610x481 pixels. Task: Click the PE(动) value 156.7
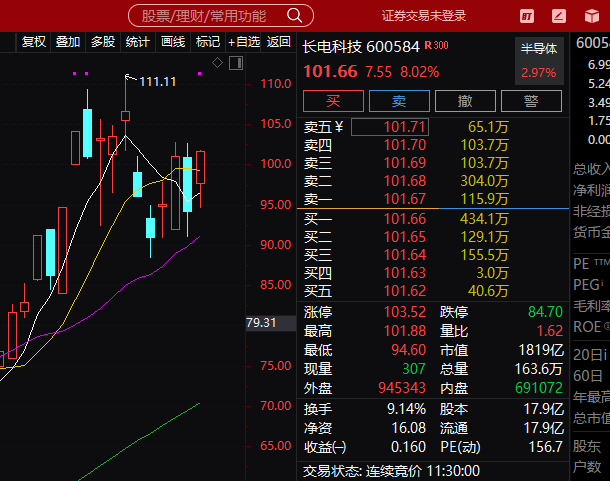[x=546, y=447]
